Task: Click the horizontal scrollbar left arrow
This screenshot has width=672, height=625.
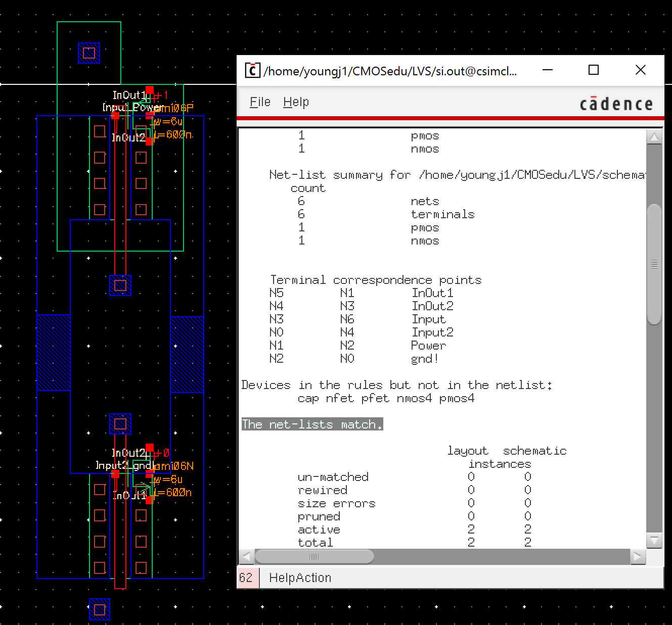Action: tap(246, 557)
